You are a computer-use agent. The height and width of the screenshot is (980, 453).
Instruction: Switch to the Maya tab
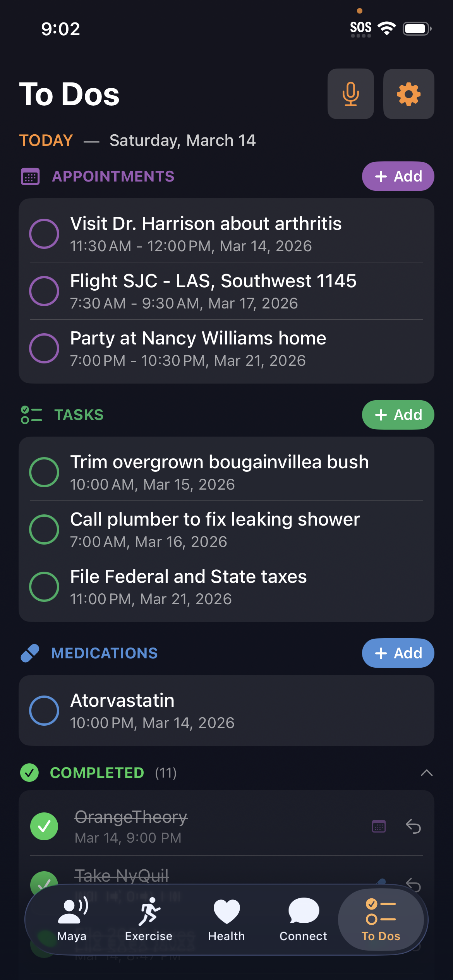tap(72, 920)
